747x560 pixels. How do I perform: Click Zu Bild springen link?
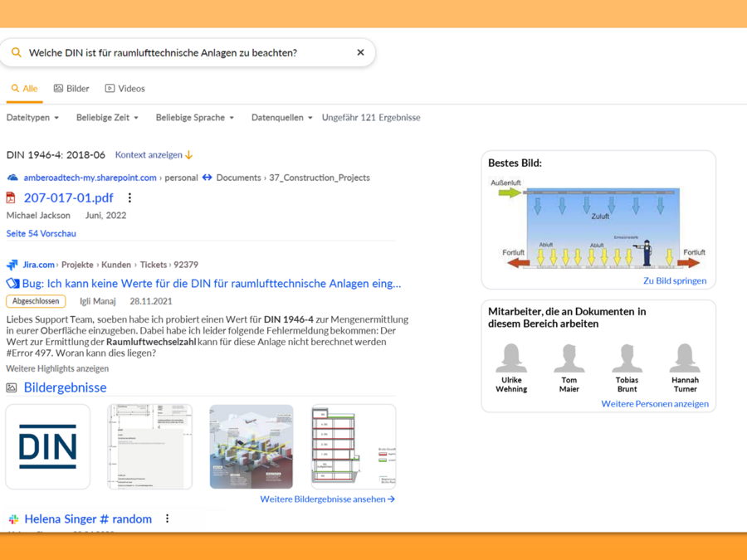coord(675,281)
